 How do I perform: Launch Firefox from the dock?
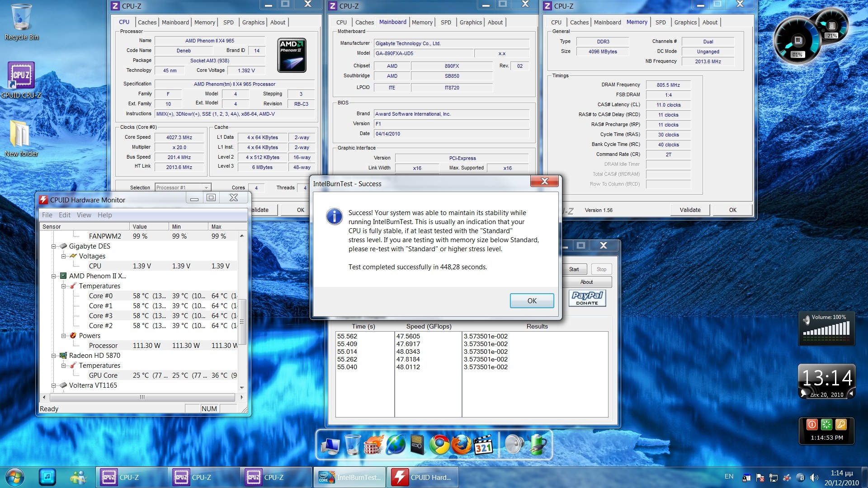[461, 445]
